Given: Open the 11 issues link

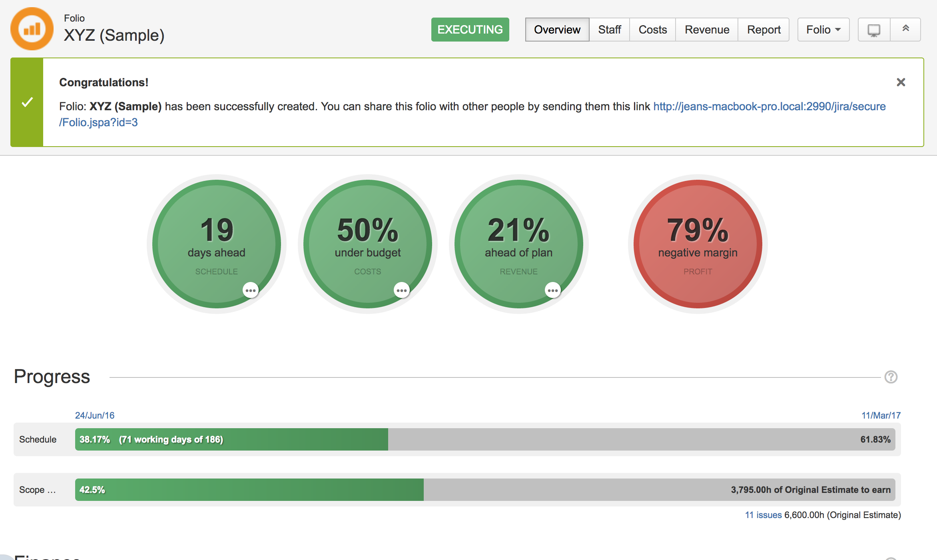Looking at the screenshot, I should point(763,515).
